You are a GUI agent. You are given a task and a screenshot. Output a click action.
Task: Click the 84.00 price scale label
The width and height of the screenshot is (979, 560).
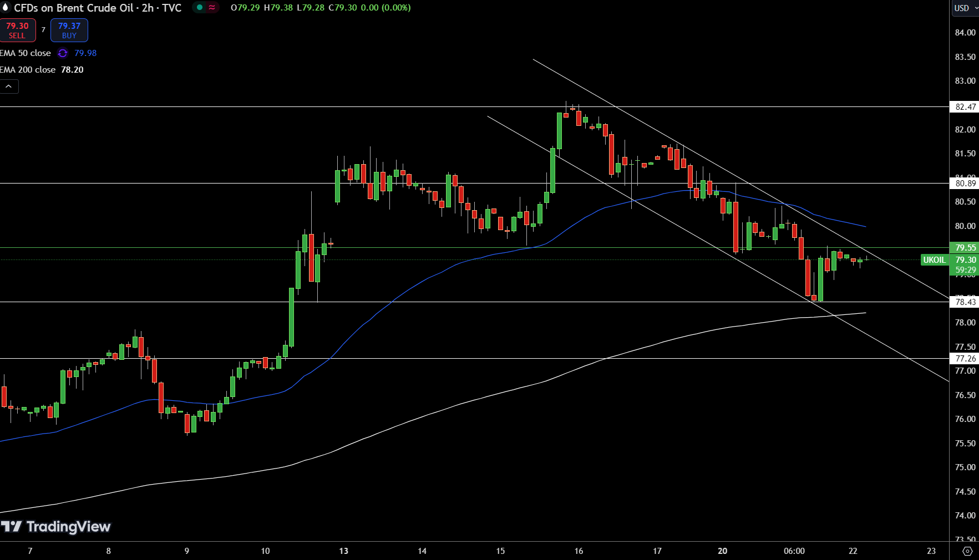coord(965,33)
